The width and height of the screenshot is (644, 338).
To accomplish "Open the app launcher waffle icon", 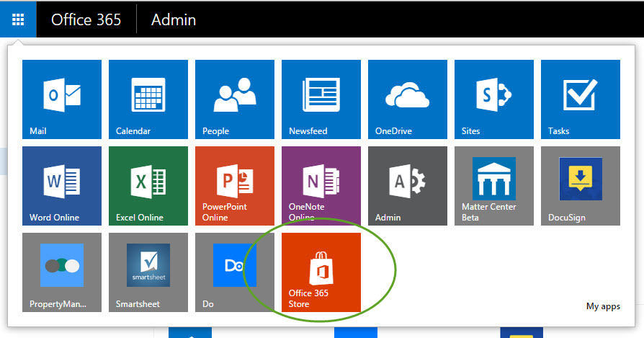I will click(x=18, y=19).
